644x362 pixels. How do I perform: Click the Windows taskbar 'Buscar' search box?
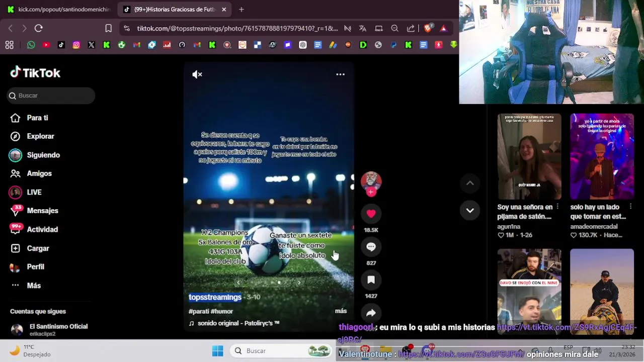pos(281,351)
